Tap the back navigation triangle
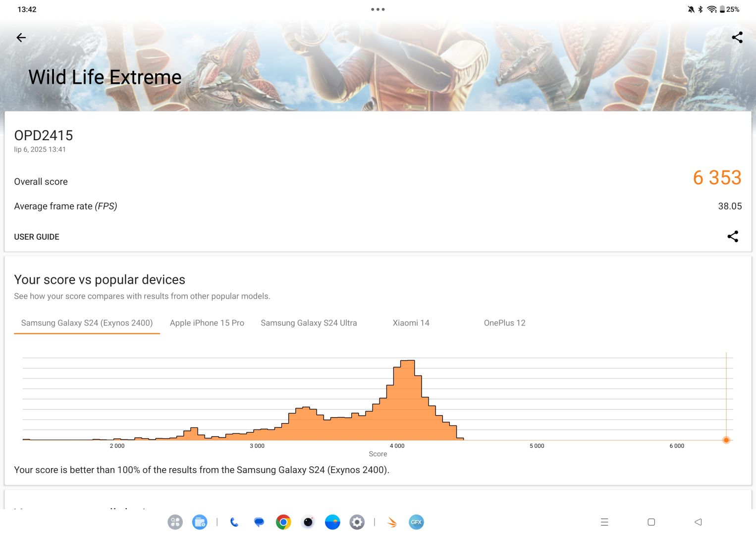The height and width of the screenshot is (535, 756). click(x=698, y=522)
